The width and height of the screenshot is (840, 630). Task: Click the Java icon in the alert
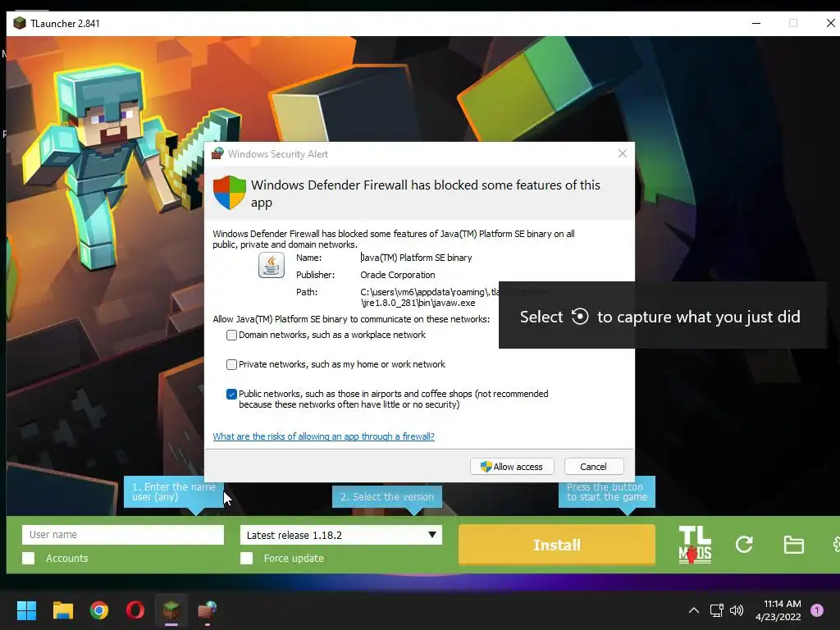click(272, 265)
